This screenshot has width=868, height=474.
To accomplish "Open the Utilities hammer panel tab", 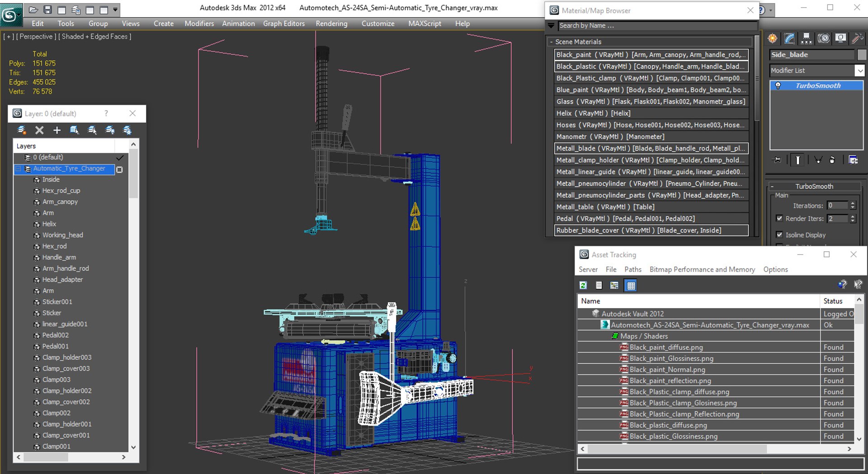I will (x=857, y=39).
